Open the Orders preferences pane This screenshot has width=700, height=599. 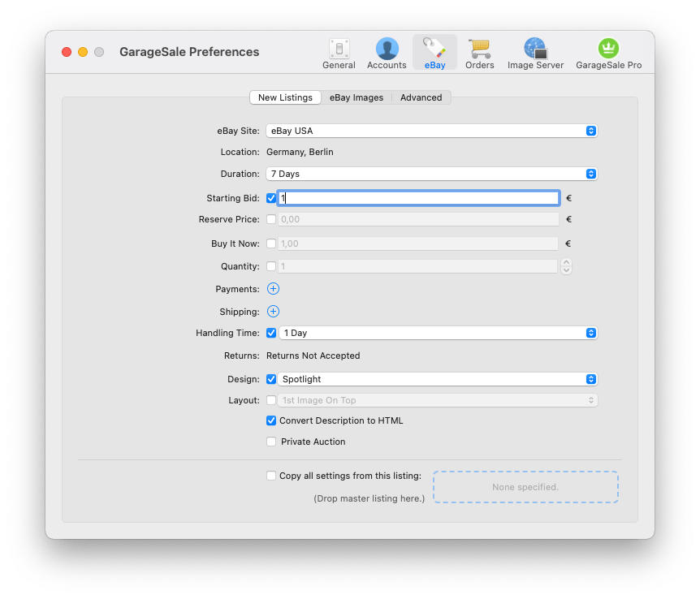pyautogui.click(x=479, y=54)
